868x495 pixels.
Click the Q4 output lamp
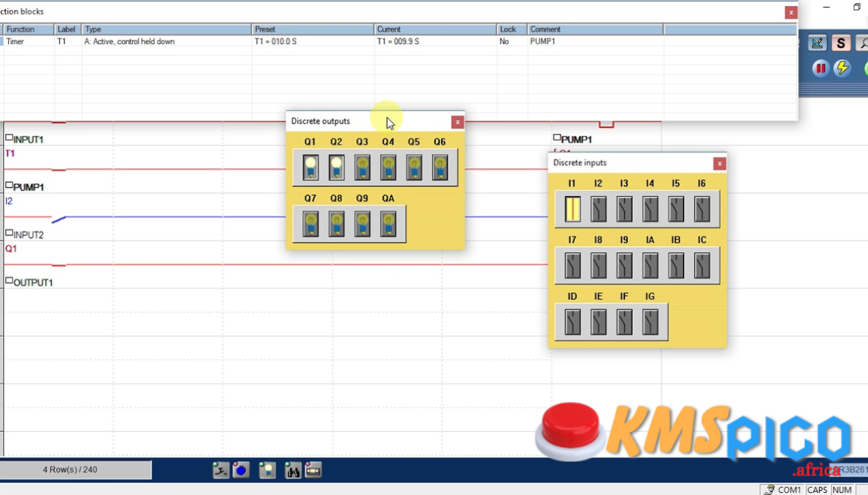coord(388,167)
